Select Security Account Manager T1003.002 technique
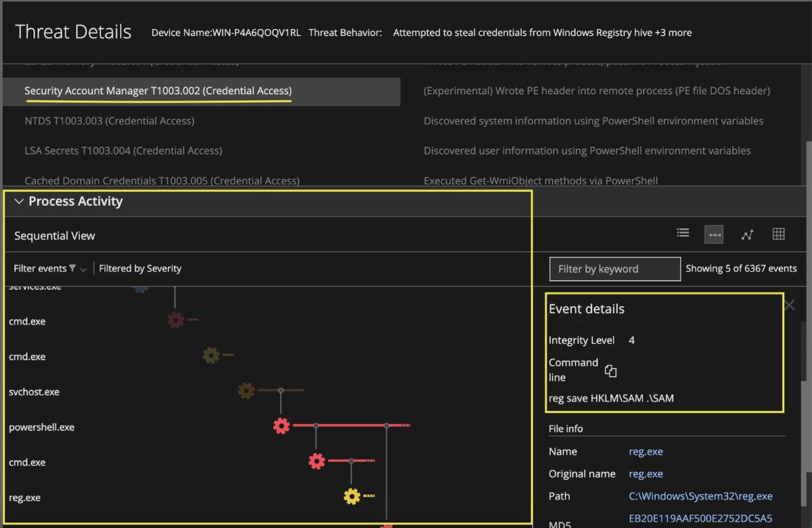 (158, 91)
